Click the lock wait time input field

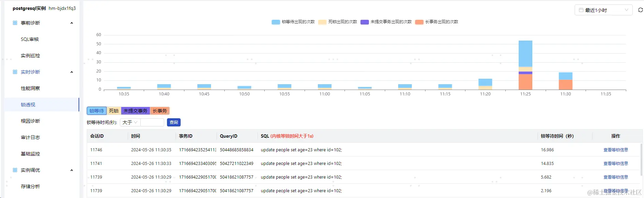tap(152, 122)
